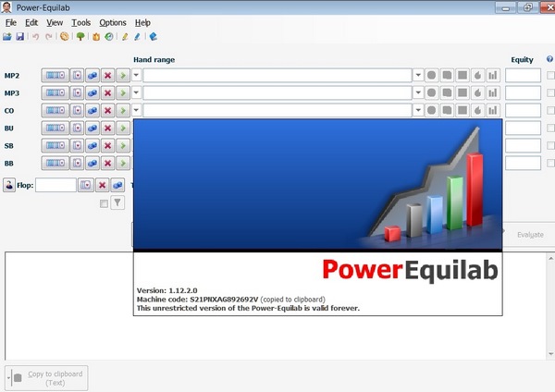Click into the MP2 hand range field
The width and height of the screenshot is (555, 392).
pos(277,76)
